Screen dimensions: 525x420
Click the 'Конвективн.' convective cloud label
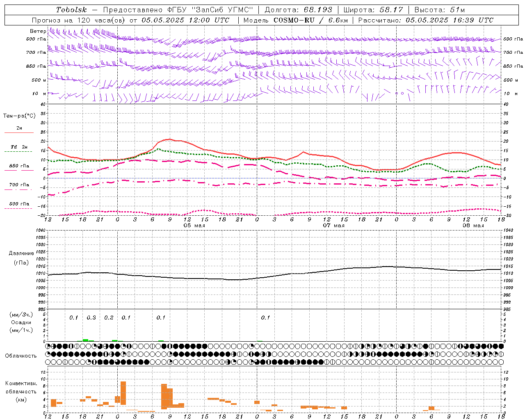21,383
